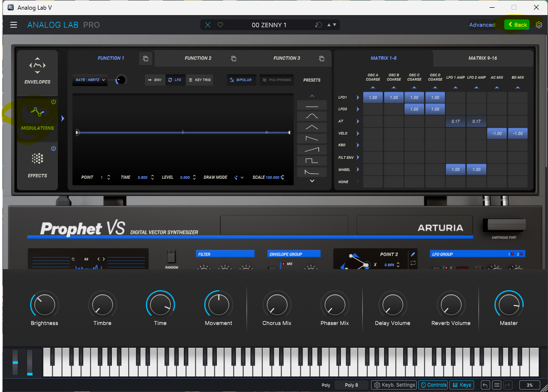Switch to Matrix 9-16 tab
548x392 pixels.
[x=483, y=58]
